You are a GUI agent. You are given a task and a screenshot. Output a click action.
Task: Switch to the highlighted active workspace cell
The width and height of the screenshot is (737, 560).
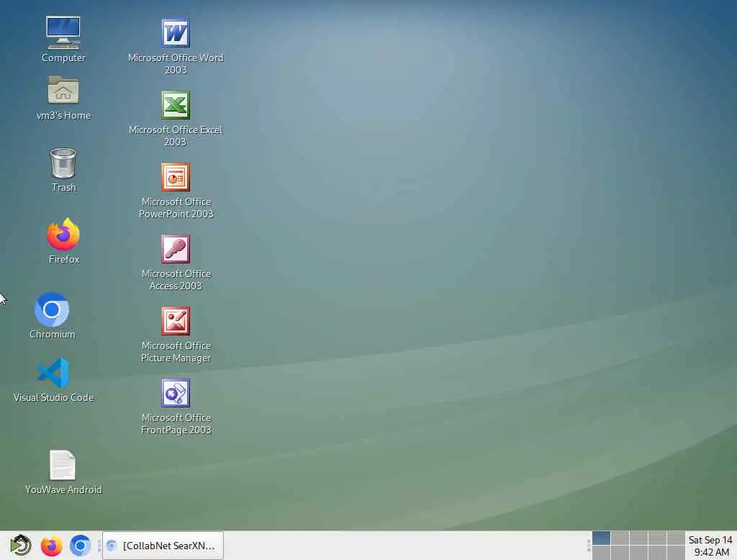click(601, 538)
